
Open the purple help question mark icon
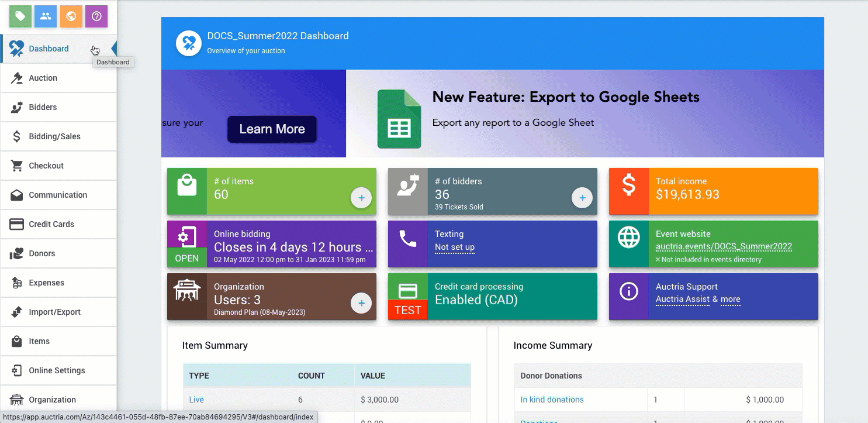96,16
